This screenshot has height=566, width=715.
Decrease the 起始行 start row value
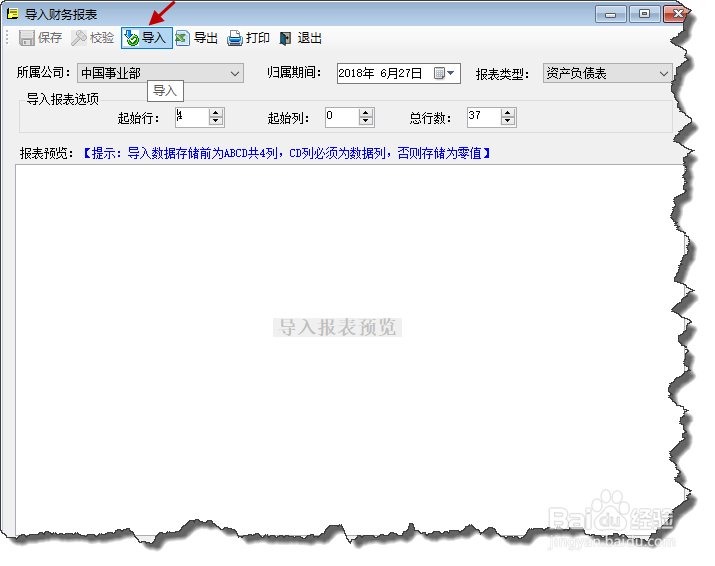click(216, 122)
